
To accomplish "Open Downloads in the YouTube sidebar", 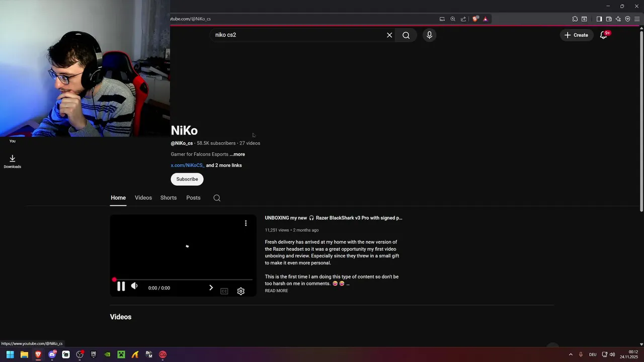I will pyautogui.click(x=13, y=161).
